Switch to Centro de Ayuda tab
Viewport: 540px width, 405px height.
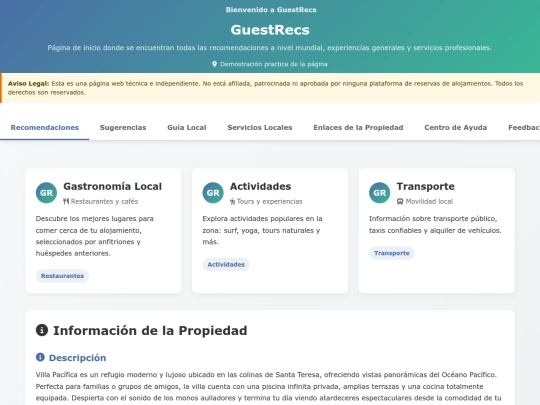[456, 127]
